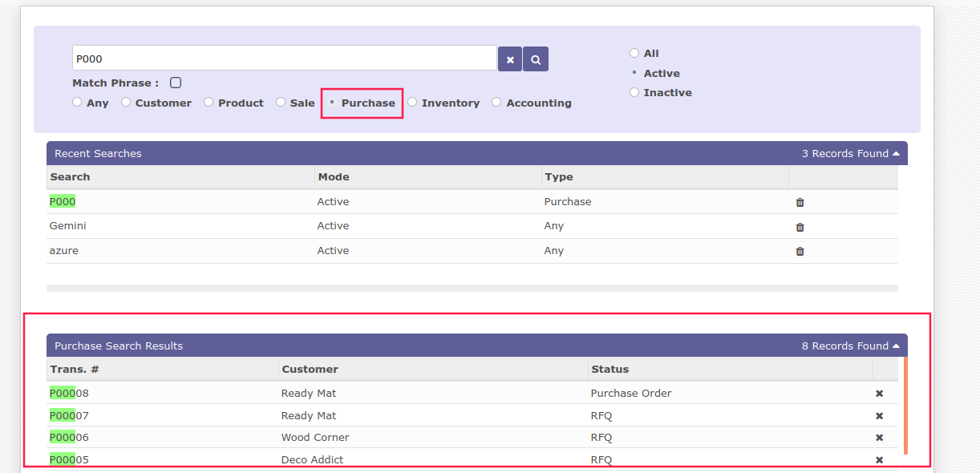Open the P00008 transaction link
Viewport: 980px width, 473px height.
[x=69, y=394]
